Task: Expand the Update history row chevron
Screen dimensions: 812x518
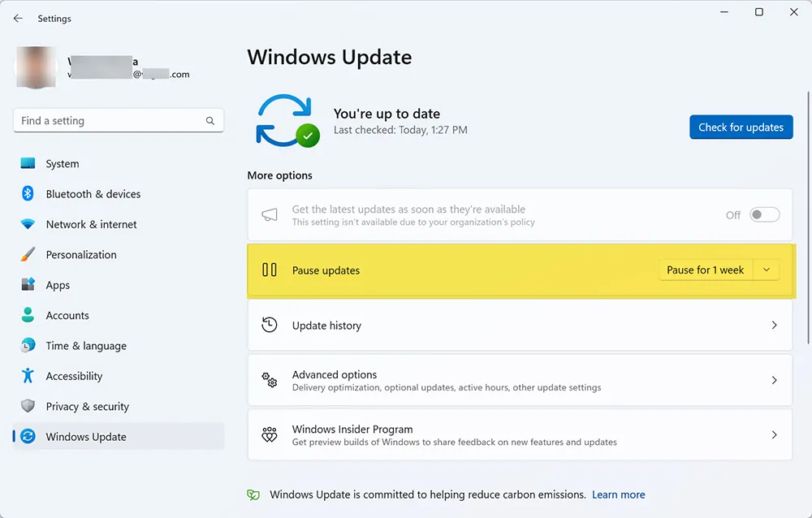Action: 774,324
